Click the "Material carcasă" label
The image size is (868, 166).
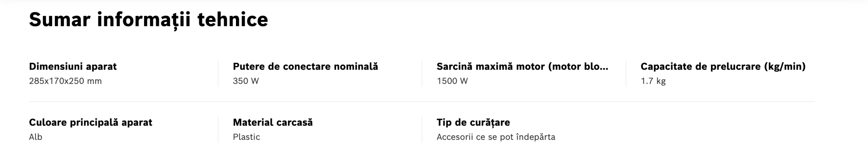click(273, 122)
